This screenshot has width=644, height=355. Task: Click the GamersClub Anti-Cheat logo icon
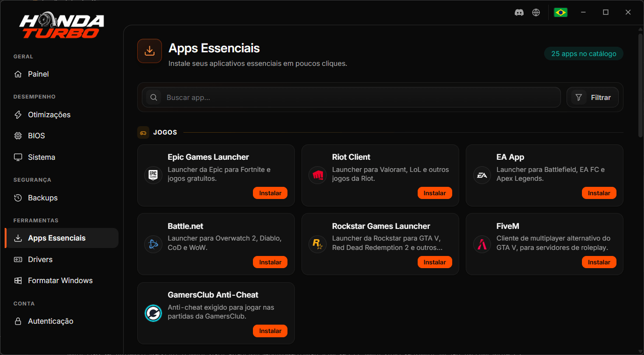click(x=154, y=313)
